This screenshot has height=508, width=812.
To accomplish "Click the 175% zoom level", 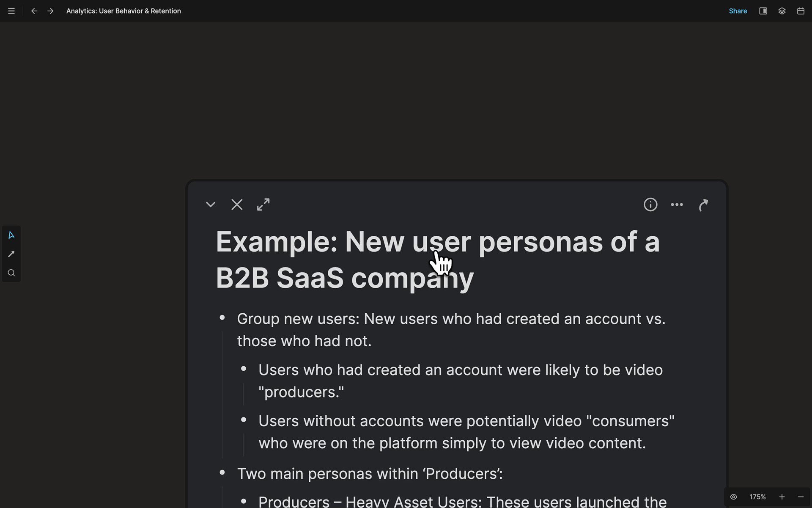I will tap(757, 497).
